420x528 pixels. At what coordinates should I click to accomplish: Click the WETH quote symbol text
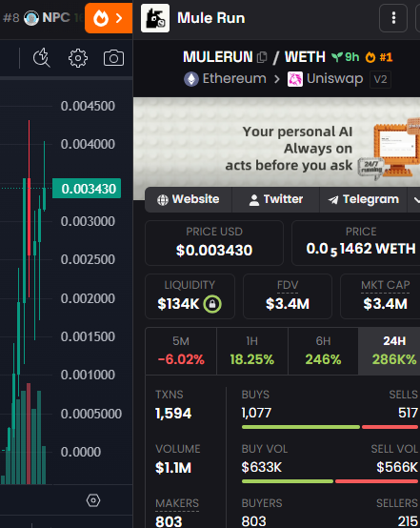(305, 57)
